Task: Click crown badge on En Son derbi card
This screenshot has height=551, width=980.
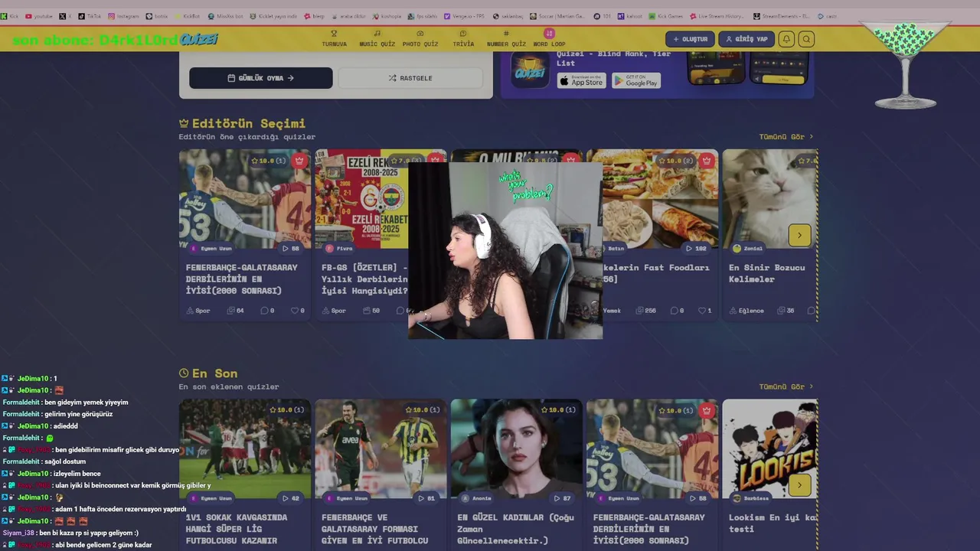Action: pyautogui.click(x=707, y=410)
